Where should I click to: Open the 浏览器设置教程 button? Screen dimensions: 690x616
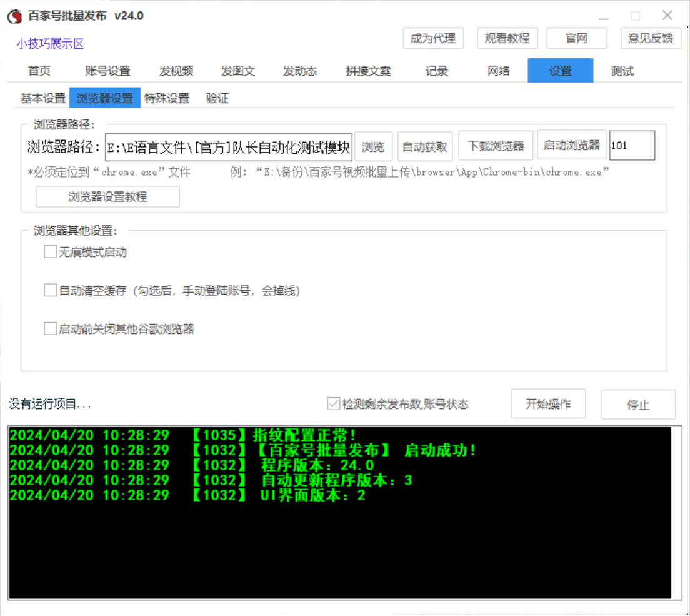coord(107,196)
